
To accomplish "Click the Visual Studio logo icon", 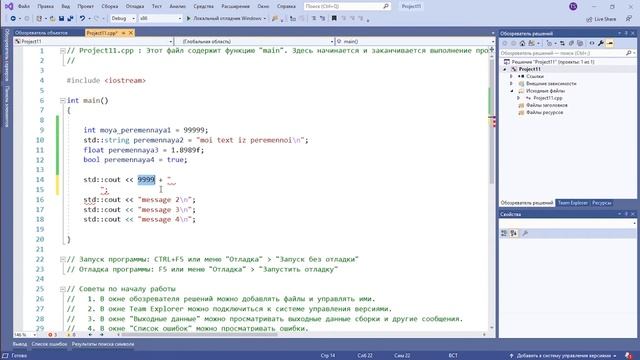I will [9, 7].
